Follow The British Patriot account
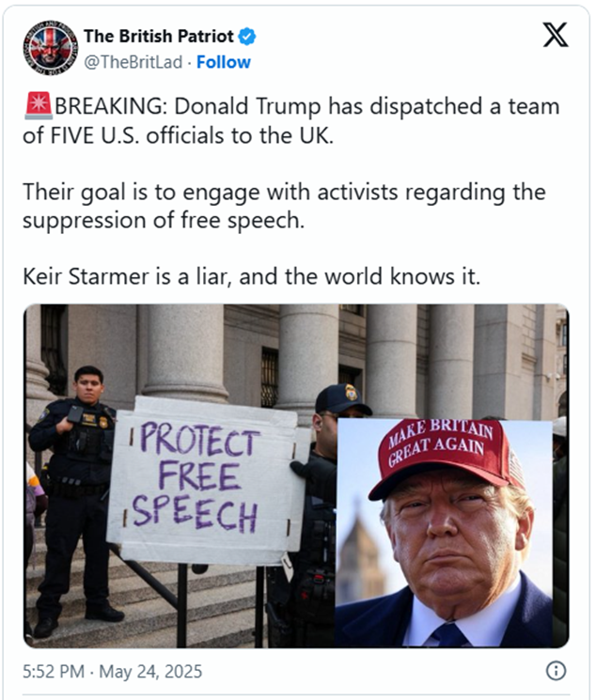The width and height of the screenshot is (595, 700). click(224, 62)
